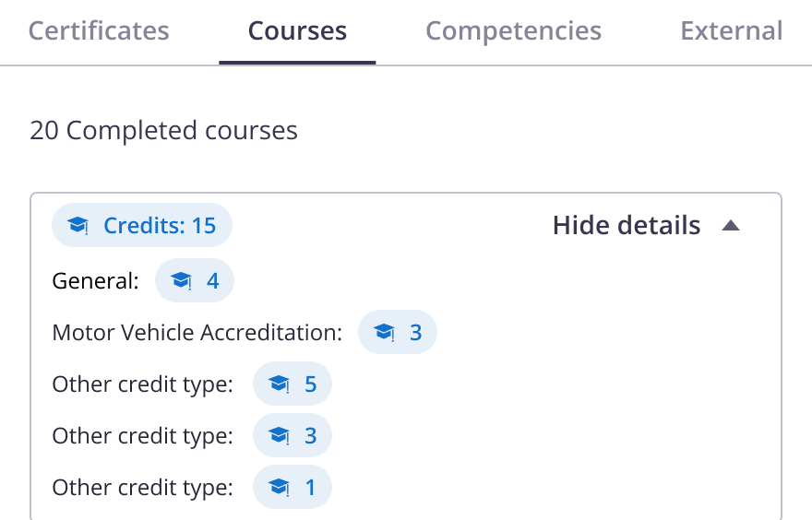Collapse details using the triangle arrow
This screenshot has height=520, width=812.
tap(731, 226)
